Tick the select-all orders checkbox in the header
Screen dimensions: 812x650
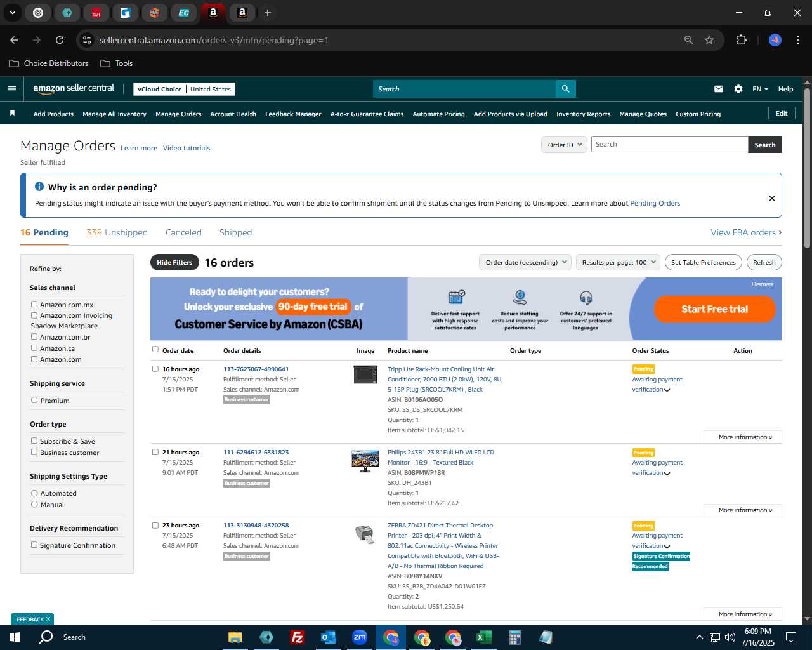tap(155, 349)
